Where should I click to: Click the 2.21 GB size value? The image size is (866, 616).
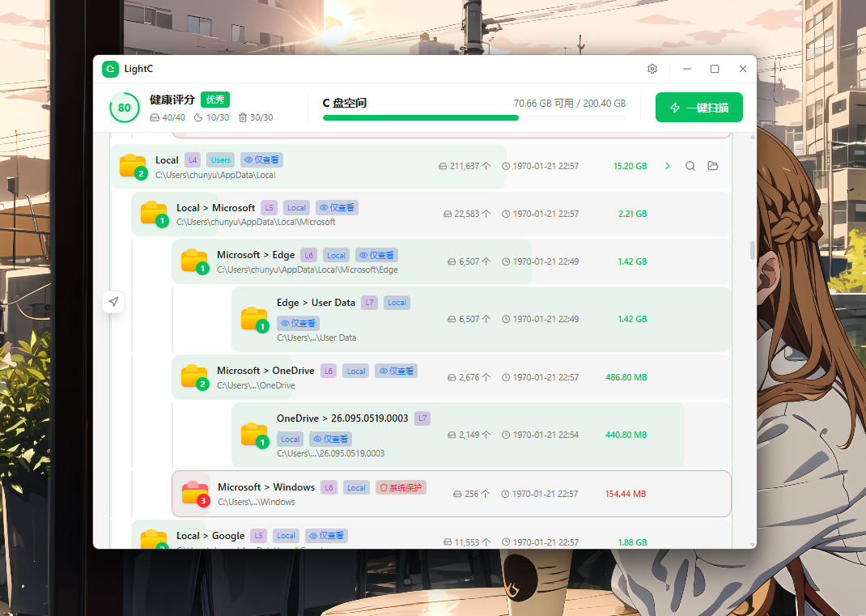click(632, 214)
